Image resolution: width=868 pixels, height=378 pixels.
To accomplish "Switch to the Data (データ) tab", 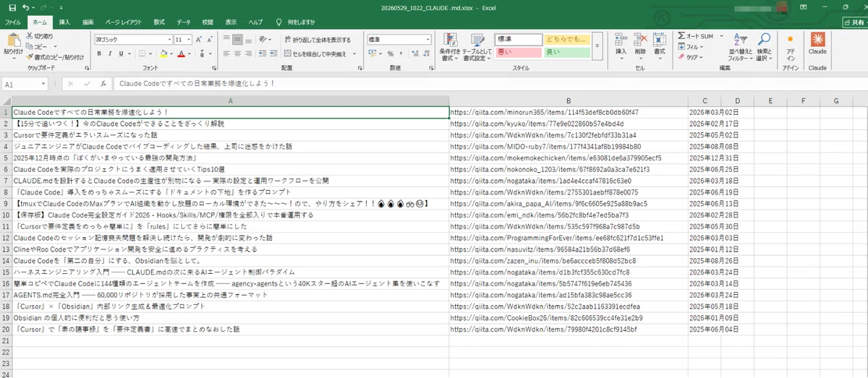I will tap(184, 22).
